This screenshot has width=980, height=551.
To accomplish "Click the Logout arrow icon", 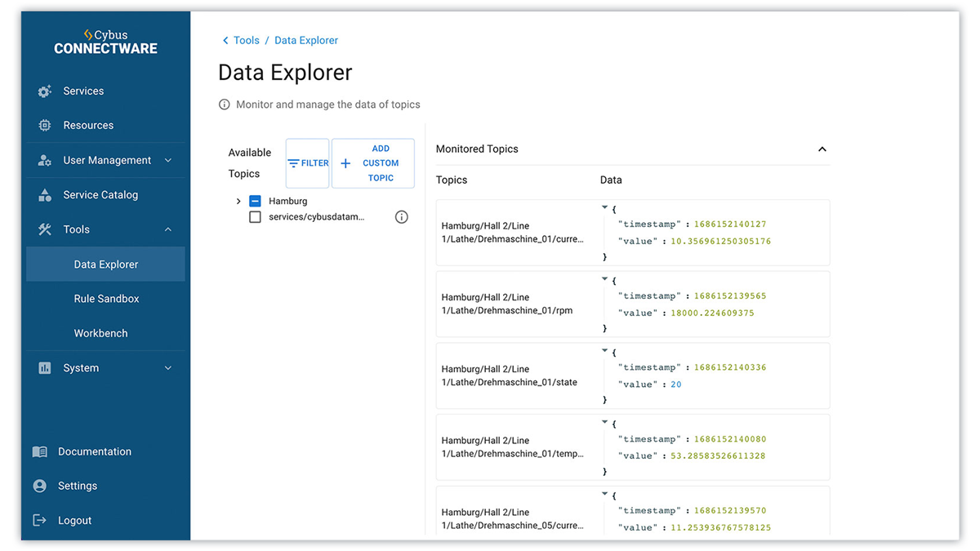I will click(x=39, y=521).
